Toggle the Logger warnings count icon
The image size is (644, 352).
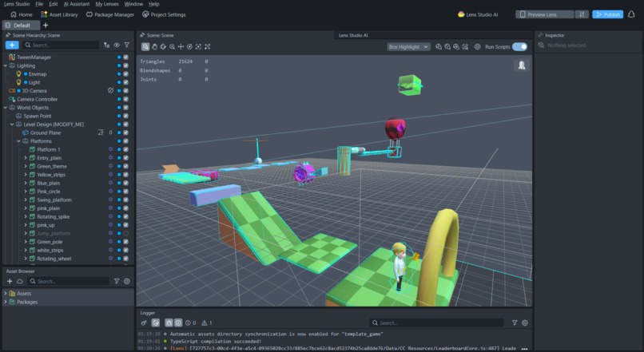pos(207,323)
